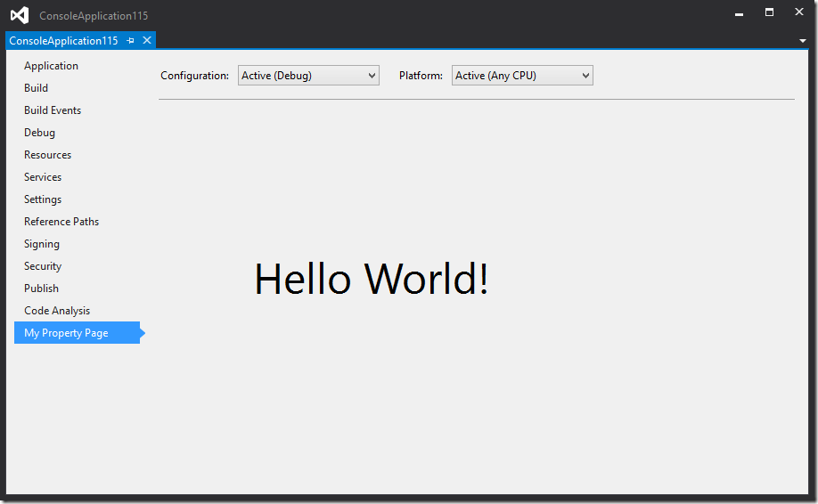Maximize the Visual Studio window
818x504 pixels.
(769, 13)
